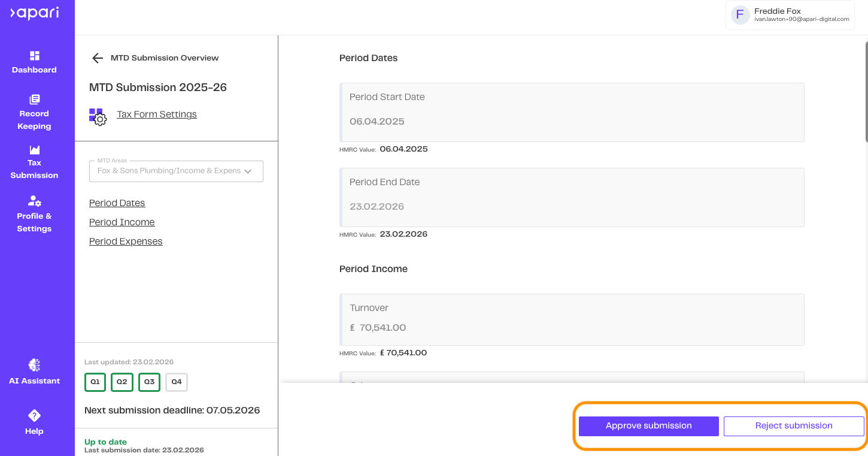Screen dimensions: 868x456
Task: Jump to Period Expenses section link
Action: (126, 241)
